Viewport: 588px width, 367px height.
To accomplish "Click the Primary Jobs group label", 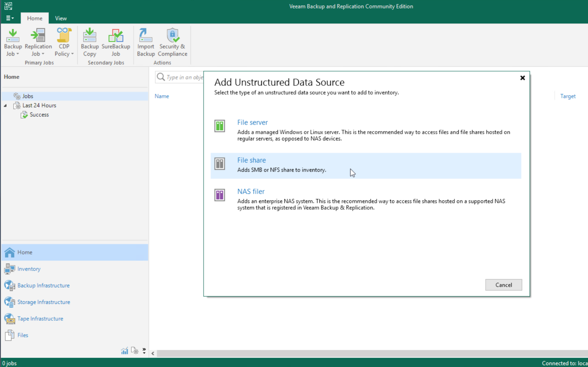I will coord(39,63).
